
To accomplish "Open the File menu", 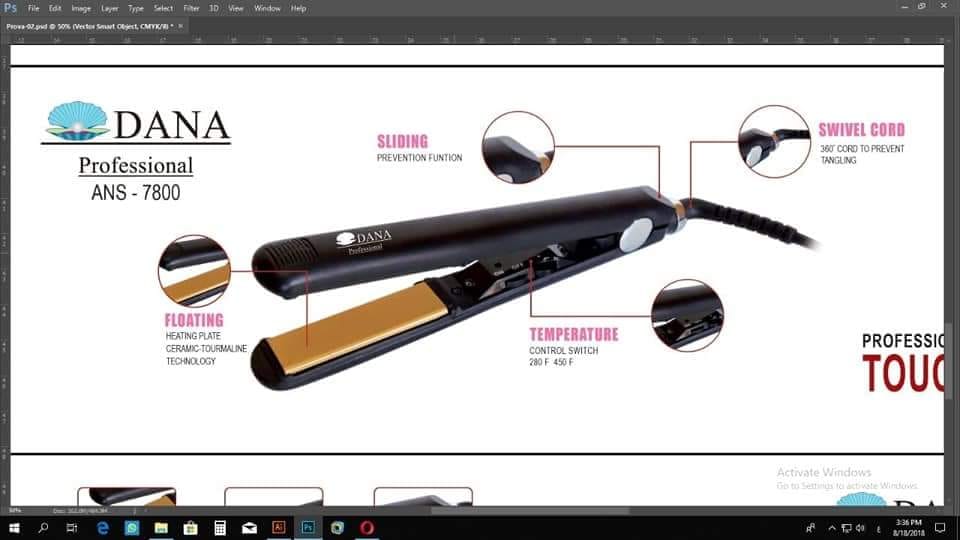I will [34, 9].
